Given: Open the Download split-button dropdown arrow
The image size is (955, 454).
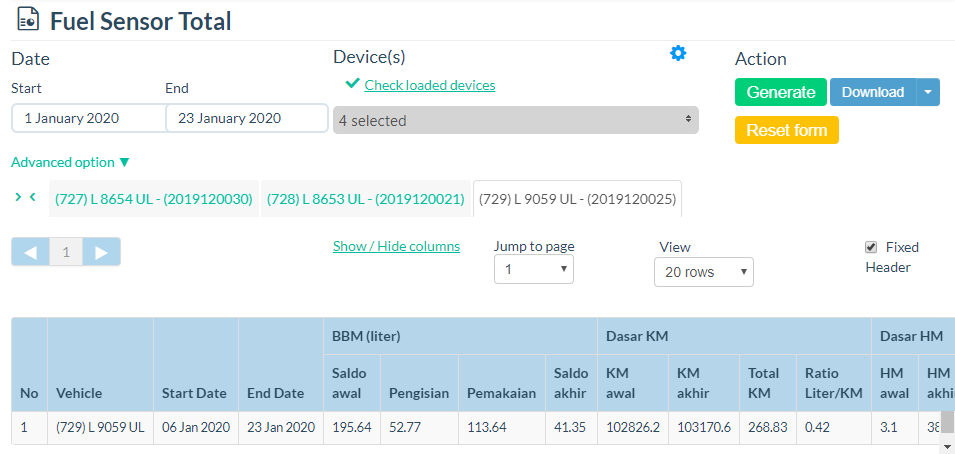Looking at the screenshot, I should pos(928,92).
